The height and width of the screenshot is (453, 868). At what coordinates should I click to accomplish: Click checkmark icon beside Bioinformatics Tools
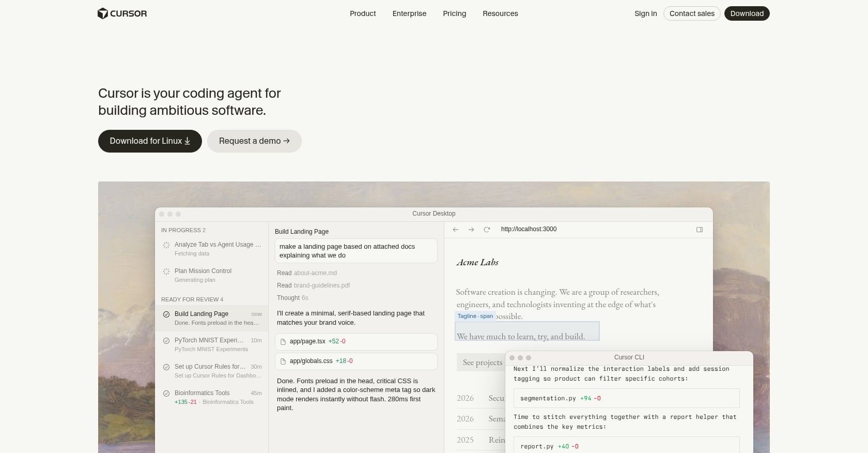click(166, 394)
